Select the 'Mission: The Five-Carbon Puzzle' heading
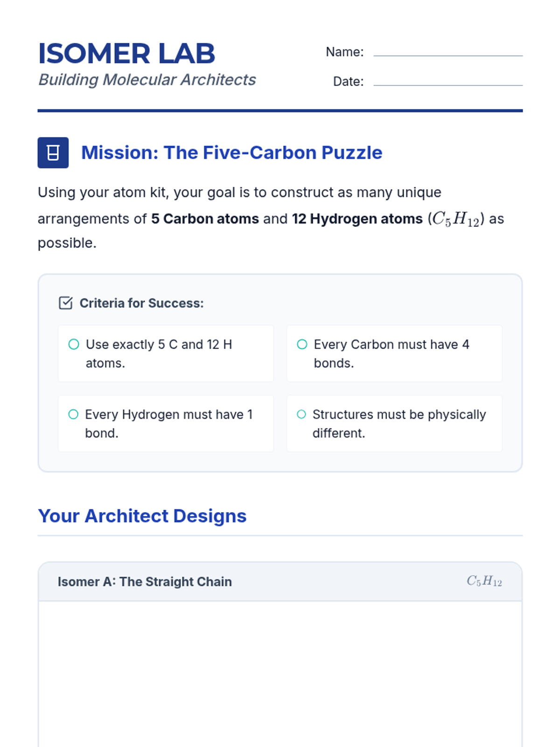Screen dimensions: 560x747 (x=231, y=153)
